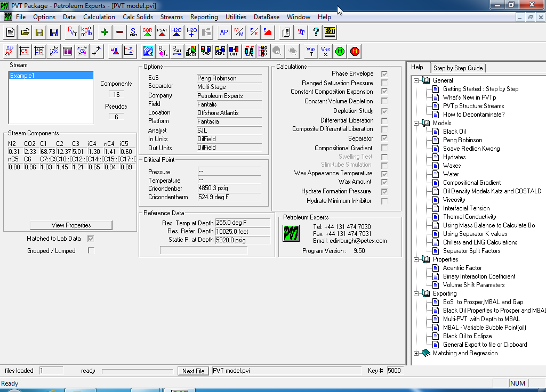Image resolution: width=546 pixels, height=392 pixels.
Task: Click the E/E toolbar icon
Action: (253, 32)
